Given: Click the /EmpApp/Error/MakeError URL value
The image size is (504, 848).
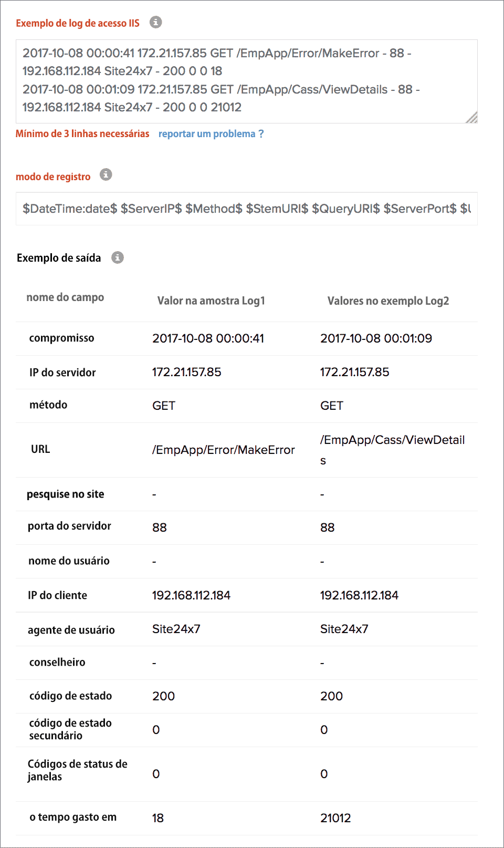Looking at the screenshot, I should coord(224,450).
